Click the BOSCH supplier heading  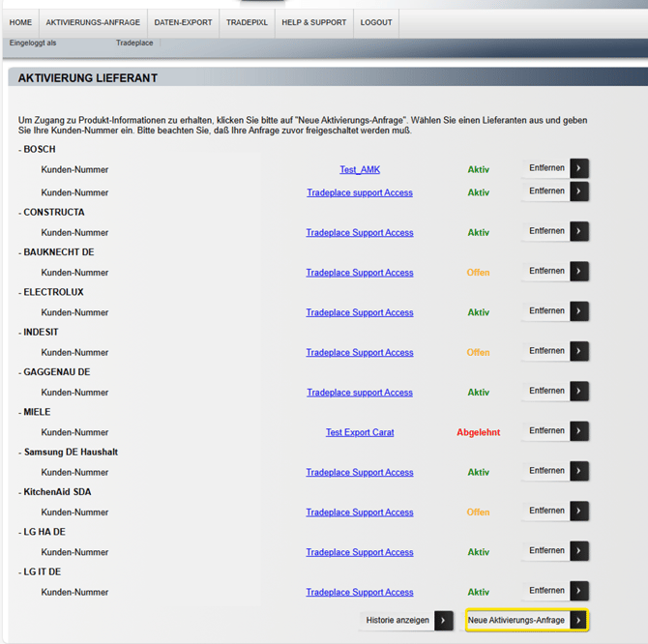(x=40, y=150)
